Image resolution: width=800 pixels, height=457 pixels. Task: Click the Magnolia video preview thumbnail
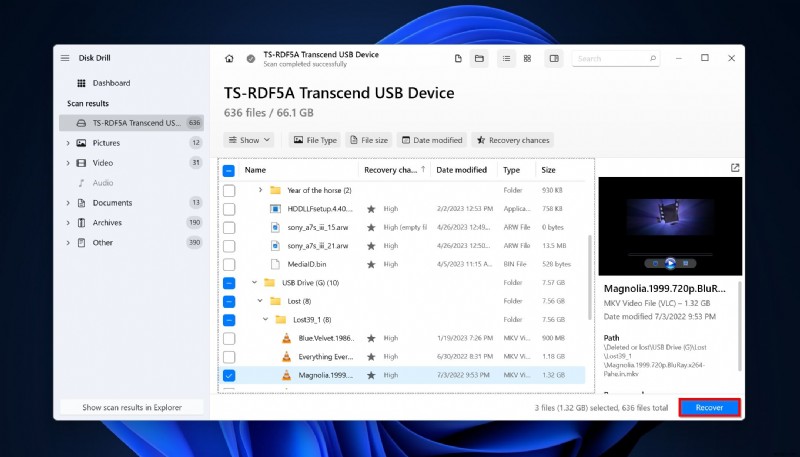point(670,226)
